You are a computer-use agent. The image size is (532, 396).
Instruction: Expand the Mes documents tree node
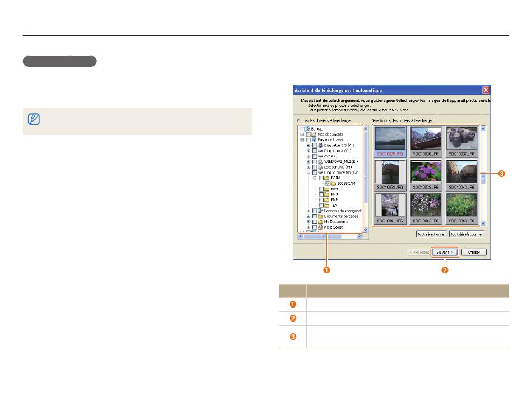pyautogui.click(x=302, y=134)
